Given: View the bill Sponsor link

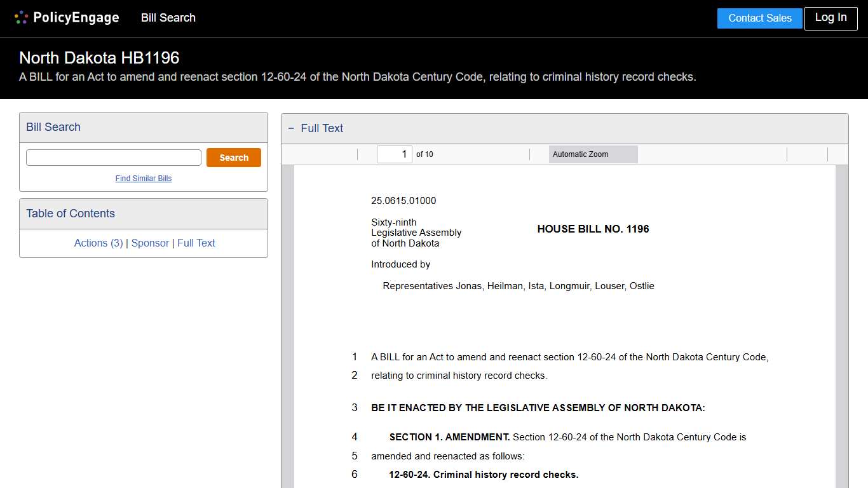Looking at the screenshot, I should (150, 243).
